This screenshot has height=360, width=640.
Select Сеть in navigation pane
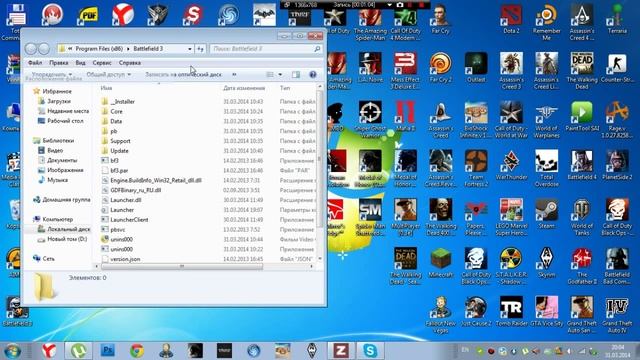(x=48, y=258)
